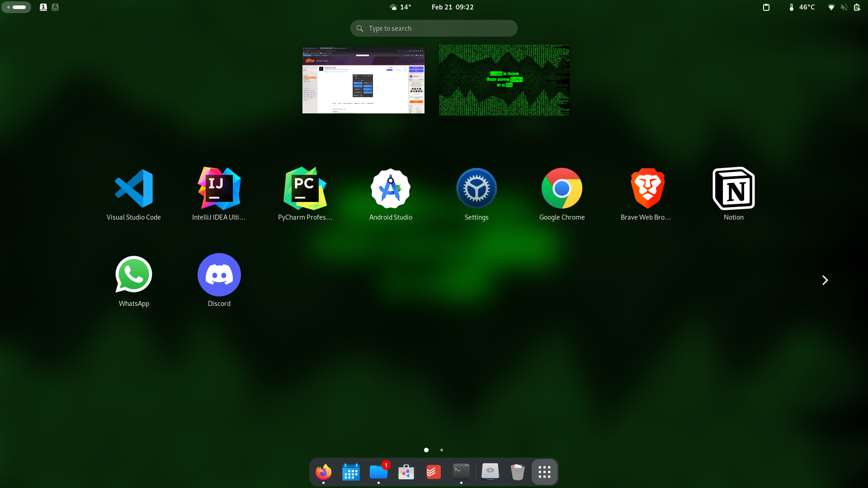The height and width of the screenshot is (488, 868).
Task: Open the disk drive icon in the dock
Action: pos(490,472)
